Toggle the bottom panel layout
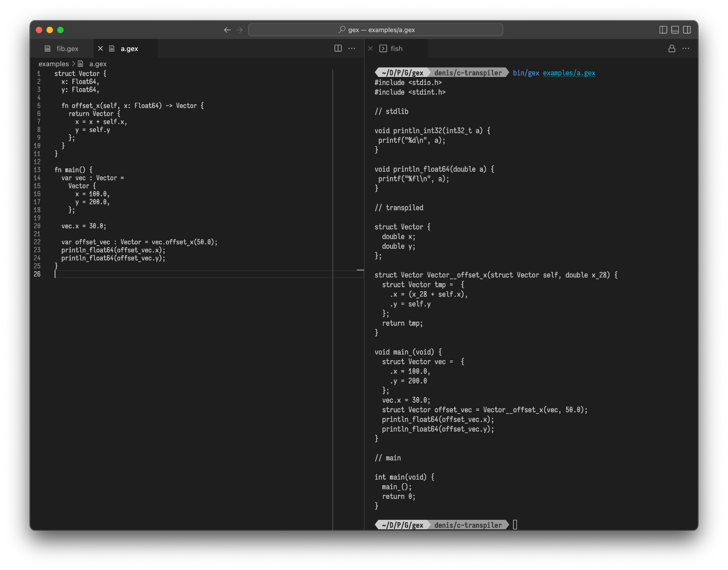This screenshot has width=728, height=570. coord(675,30)
